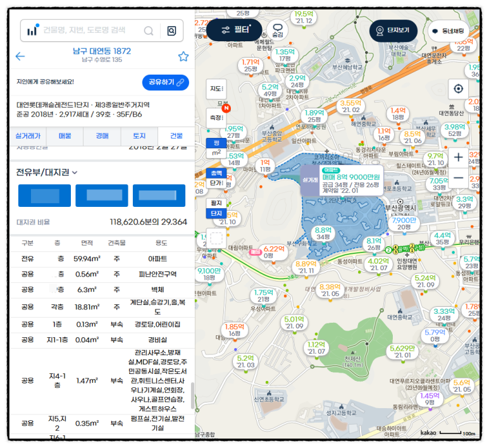Click the 1.35억 17평 price marker

tap(285, 55)
